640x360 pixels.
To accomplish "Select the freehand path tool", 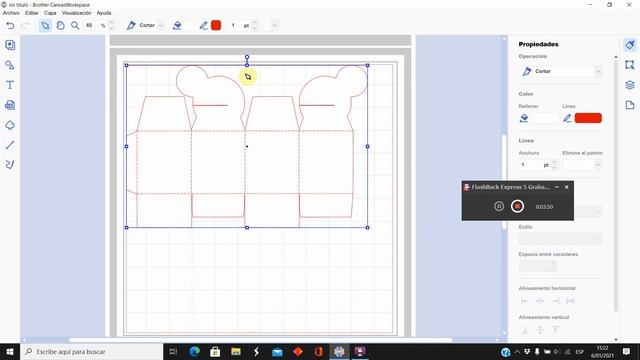I will 10,164.
